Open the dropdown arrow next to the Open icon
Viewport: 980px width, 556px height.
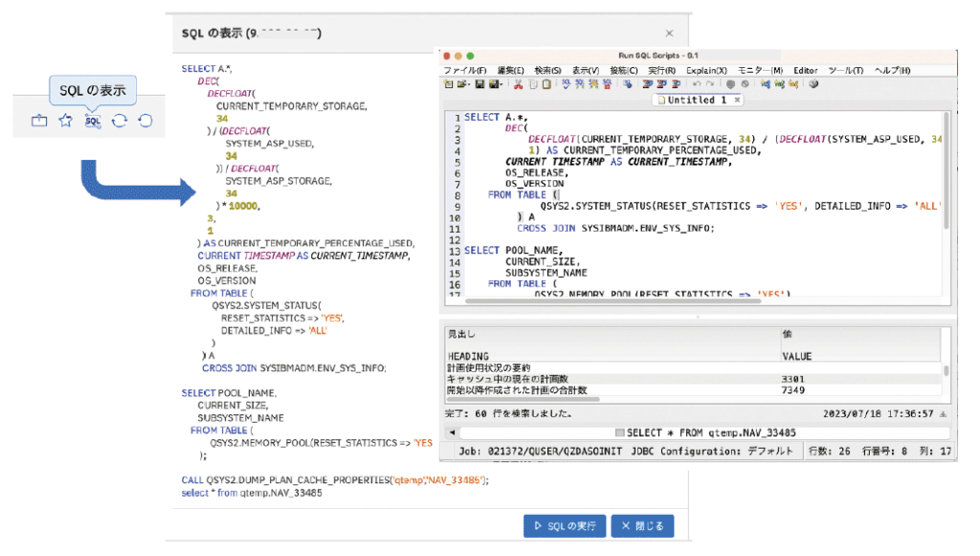[x=469, y=85]
